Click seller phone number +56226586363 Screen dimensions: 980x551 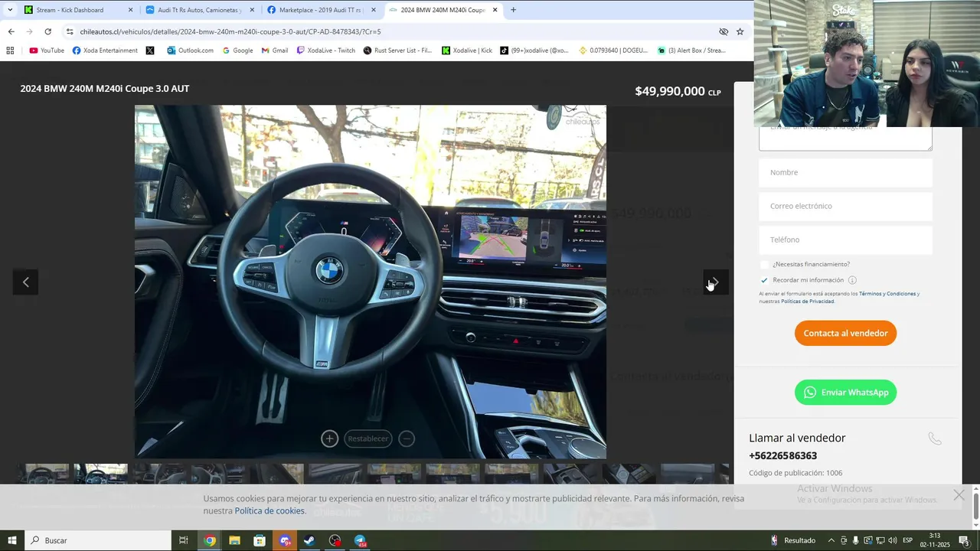(782, 455)
